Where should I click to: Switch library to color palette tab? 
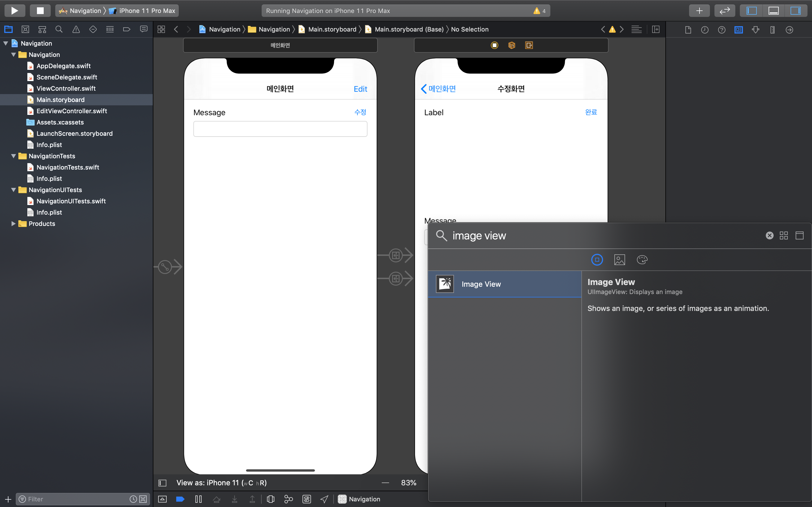point(642,260)
